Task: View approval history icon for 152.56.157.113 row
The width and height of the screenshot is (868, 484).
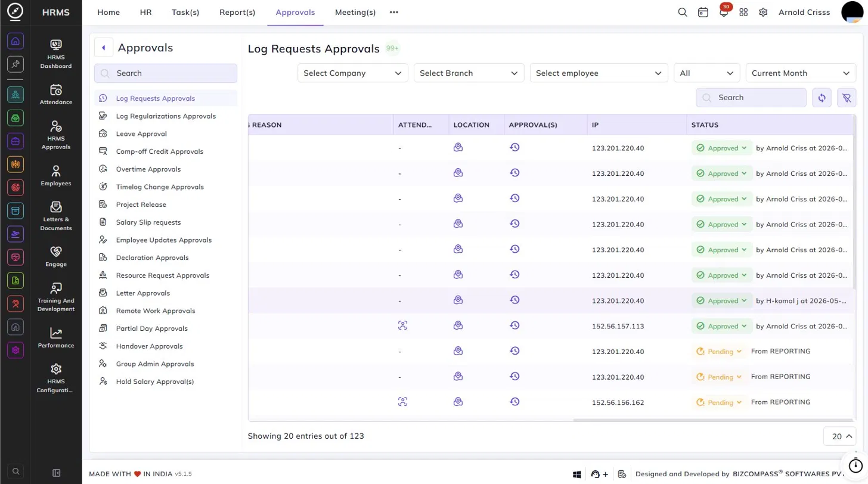Action: [515, 325]
